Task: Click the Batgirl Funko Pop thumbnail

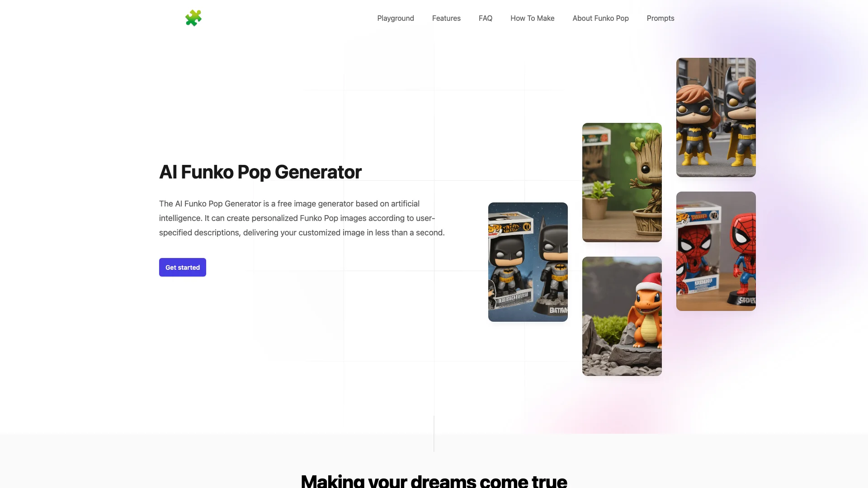Action: [x=716, y=117]
